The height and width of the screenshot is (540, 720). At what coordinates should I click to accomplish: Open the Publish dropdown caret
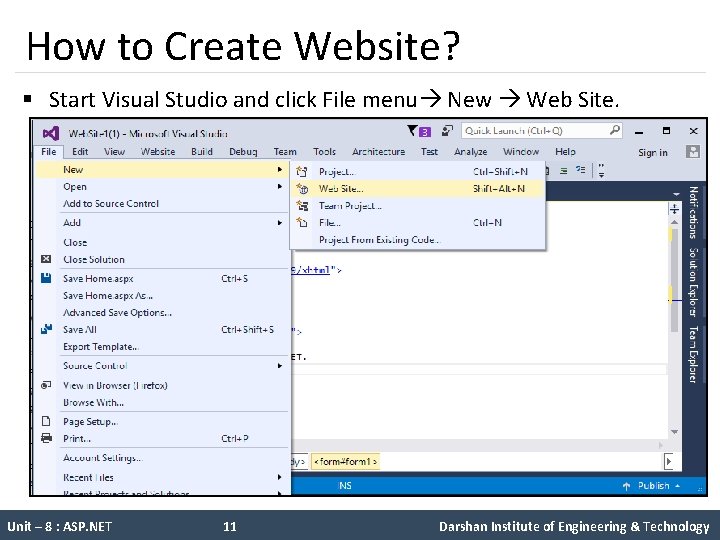(x=678, y=486)
